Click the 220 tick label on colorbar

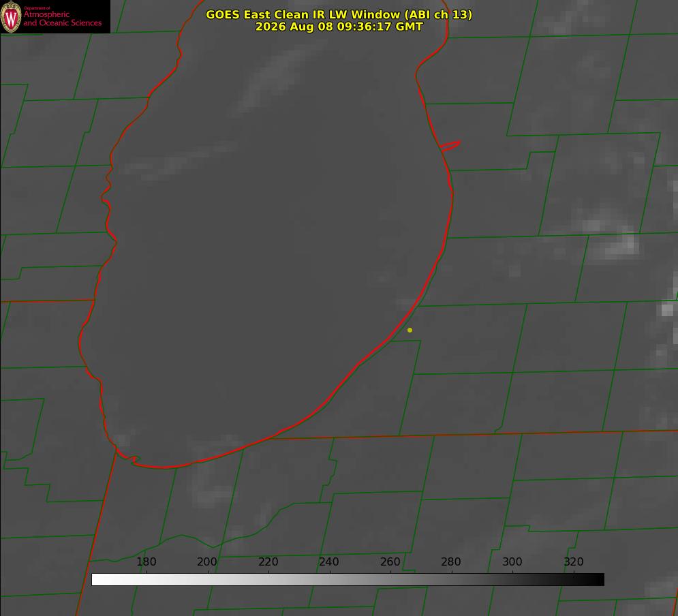pos(268,561)
